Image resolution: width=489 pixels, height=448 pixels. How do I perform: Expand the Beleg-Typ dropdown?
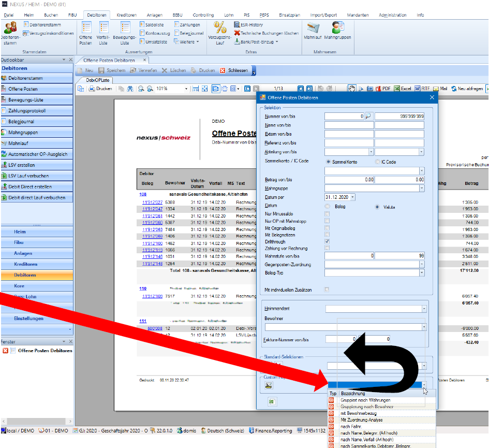pos(422,272)
